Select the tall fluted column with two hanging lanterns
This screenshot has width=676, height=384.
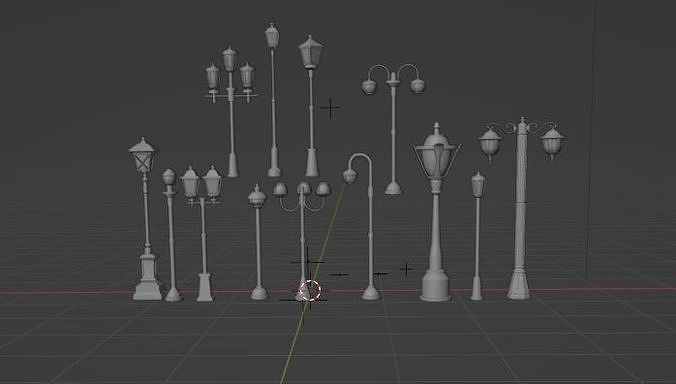click(x=521, y=207)
